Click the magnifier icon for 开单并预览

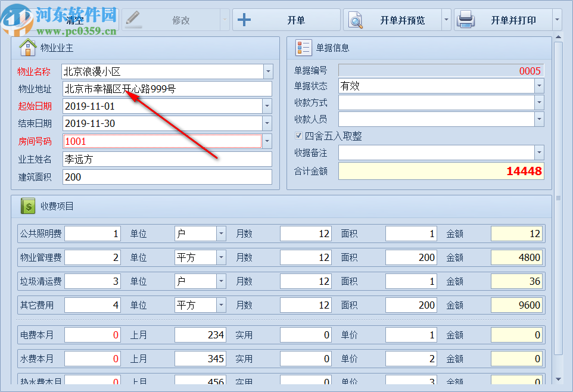coord(357,19)
